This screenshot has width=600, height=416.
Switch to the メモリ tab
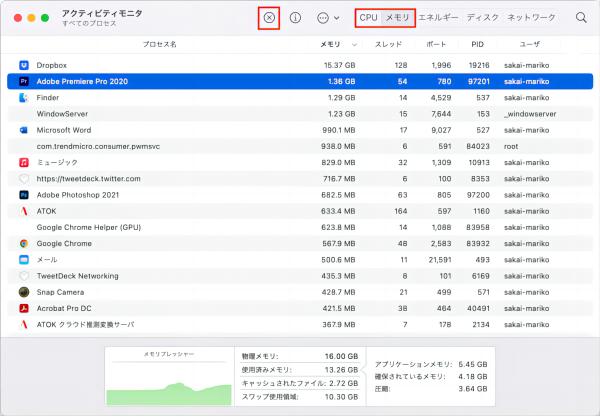click(x=397, y=18)
